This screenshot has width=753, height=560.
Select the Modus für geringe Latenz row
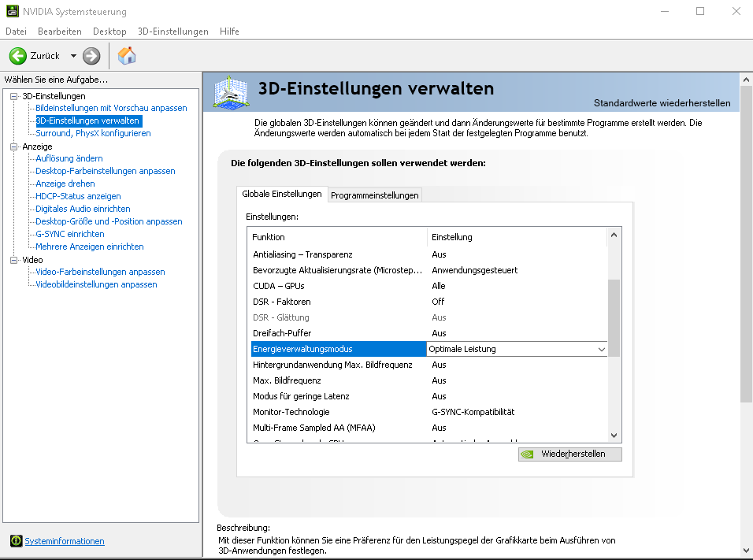pos(428,396)
